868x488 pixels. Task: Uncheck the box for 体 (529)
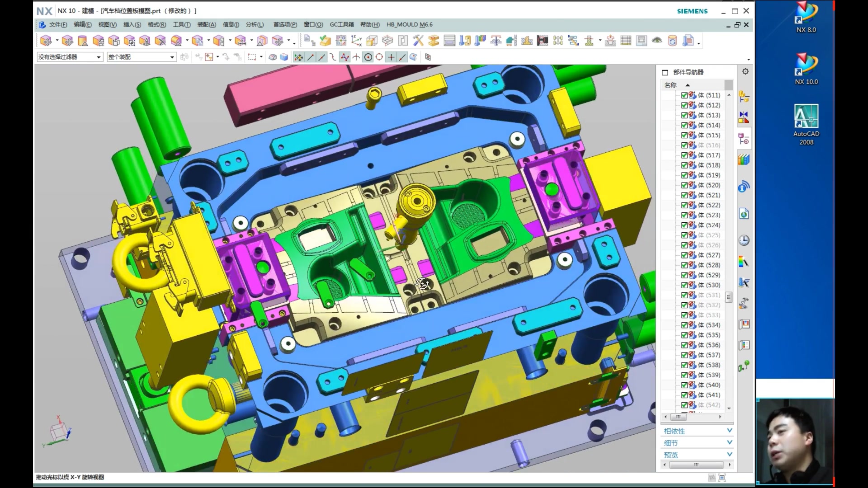684,275
